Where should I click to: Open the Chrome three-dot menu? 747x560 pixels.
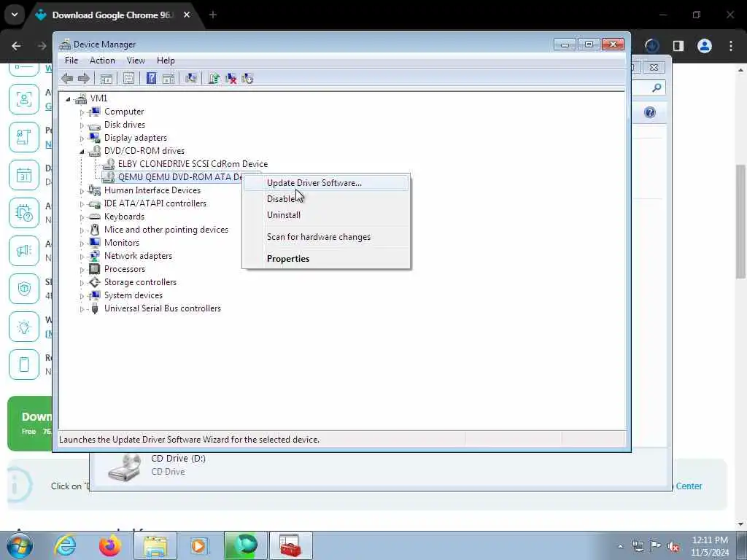[731, 46]
